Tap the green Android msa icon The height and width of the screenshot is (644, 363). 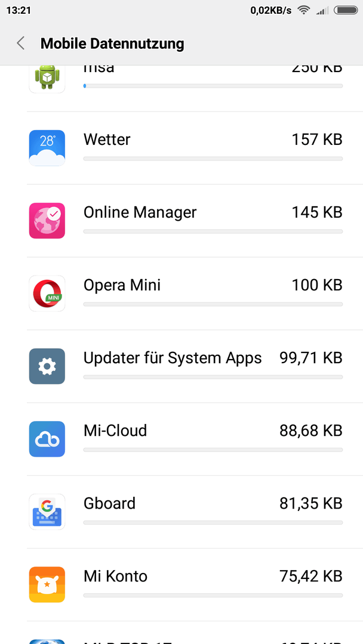(x=47, y=78)
